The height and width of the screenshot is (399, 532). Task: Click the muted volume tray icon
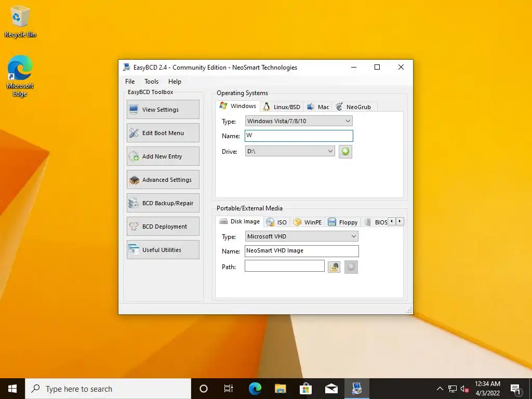point(464,389)
